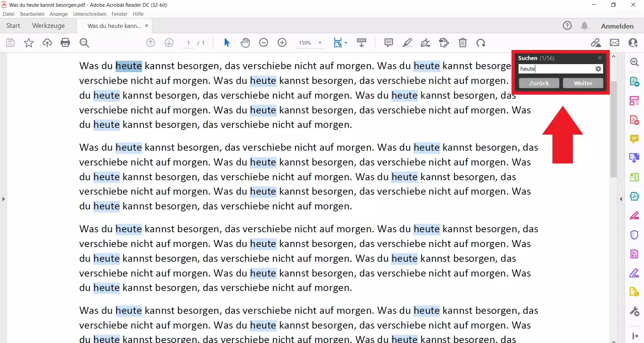Collapse the right tools pane arrow
This screenshot has height=343, width=644.
pyautogui.click(x=621, y=199)
